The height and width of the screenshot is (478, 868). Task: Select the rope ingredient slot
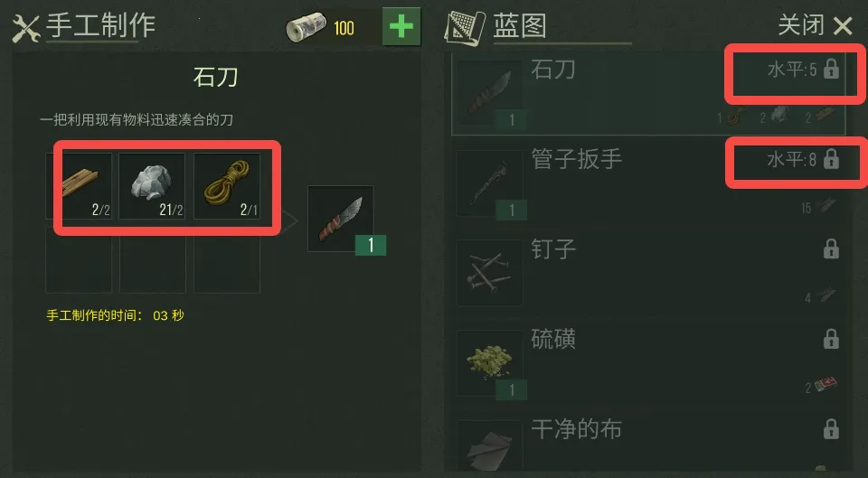226,186
